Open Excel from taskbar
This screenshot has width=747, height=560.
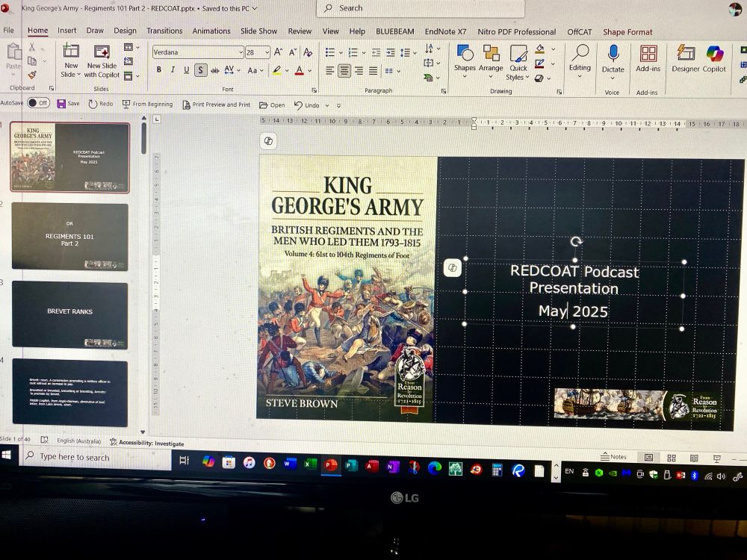(x=310, y=464)
